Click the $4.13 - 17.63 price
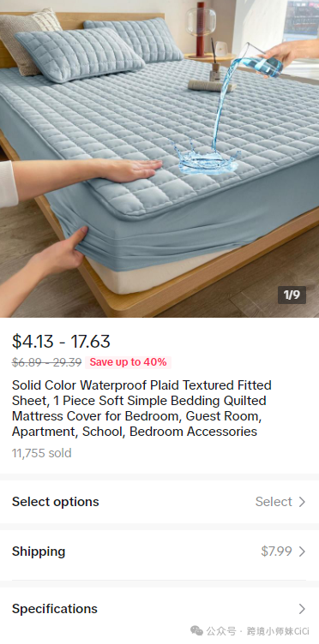319x644 pixels. 61,342
